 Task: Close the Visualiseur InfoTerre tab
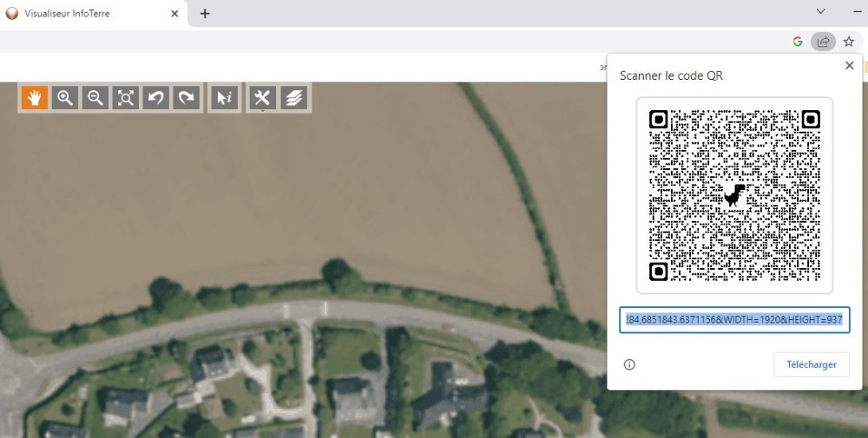coord(175,14)
